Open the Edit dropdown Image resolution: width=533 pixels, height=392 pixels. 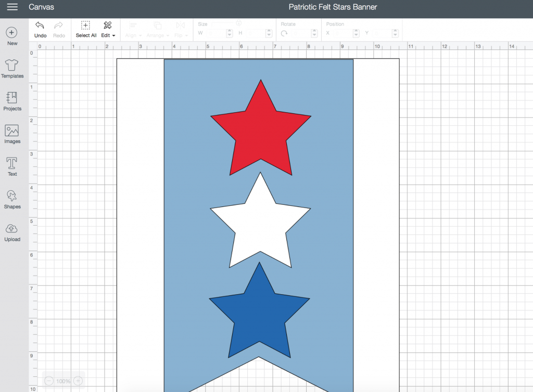point(108,30)
